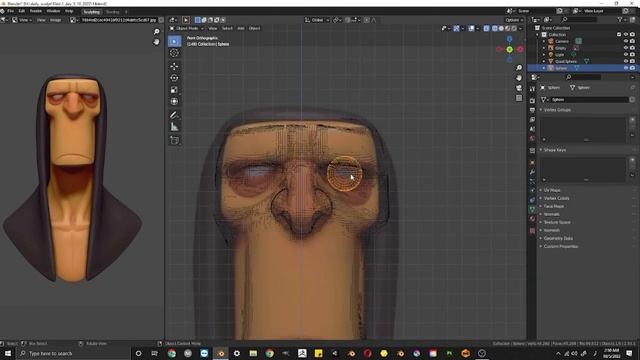This screenshot has height=360, width=640.
Task: Expand the Face Maps panel
Action: (x=553, y=207)
